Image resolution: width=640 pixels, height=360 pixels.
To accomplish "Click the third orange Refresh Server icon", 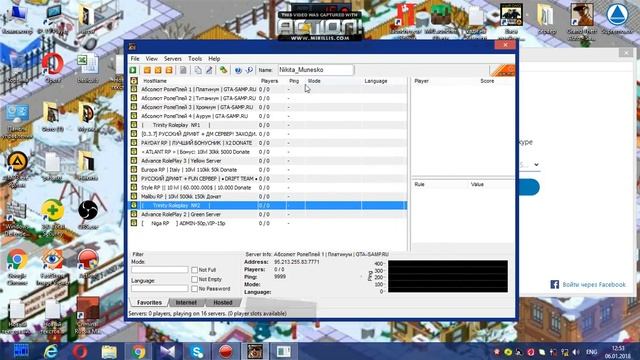I will [x=169, y=70].
